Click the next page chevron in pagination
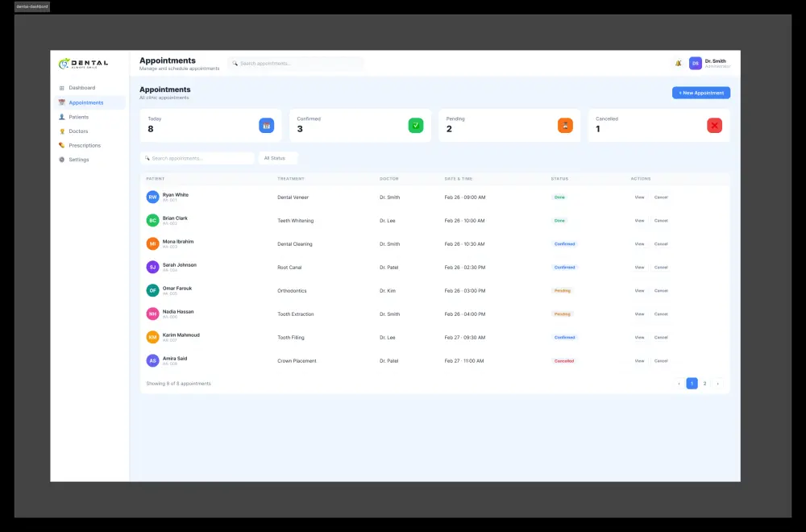 coord(717,384)
